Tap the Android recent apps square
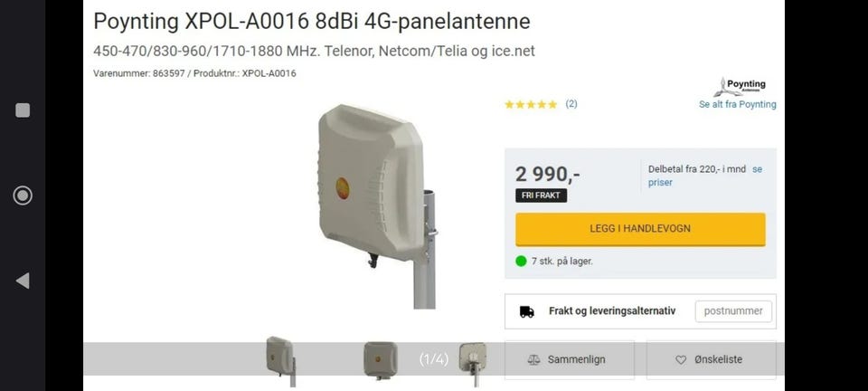The width and height of the screenshot is (868, 391). [23, 110]
